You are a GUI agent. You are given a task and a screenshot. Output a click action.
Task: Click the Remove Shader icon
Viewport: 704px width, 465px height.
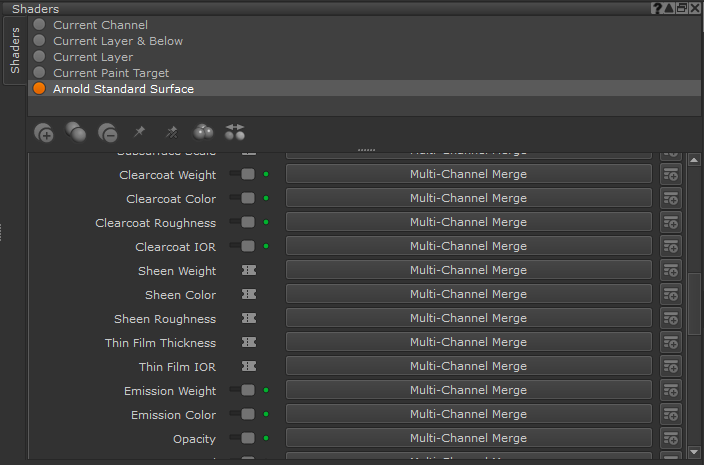click(107, 132)
